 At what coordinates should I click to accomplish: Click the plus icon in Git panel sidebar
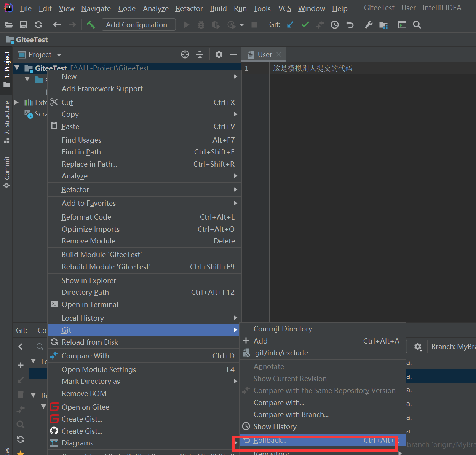21,365
